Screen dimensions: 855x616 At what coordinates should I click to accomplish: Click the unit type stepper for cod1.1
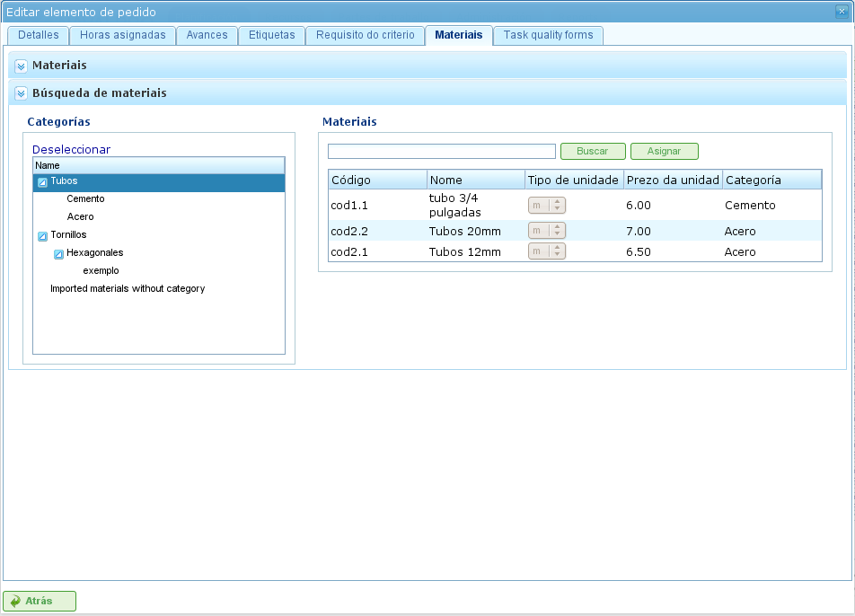pos(557,206)
